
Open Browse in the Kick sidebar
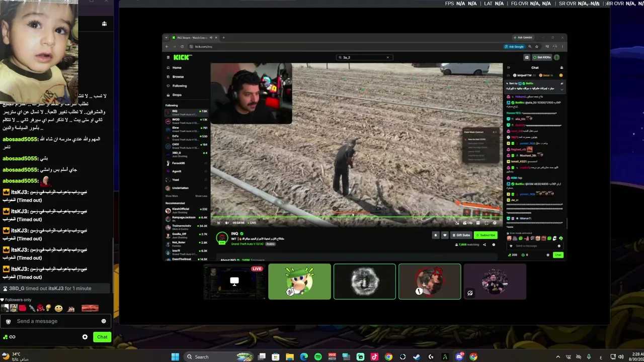(178, 77)
